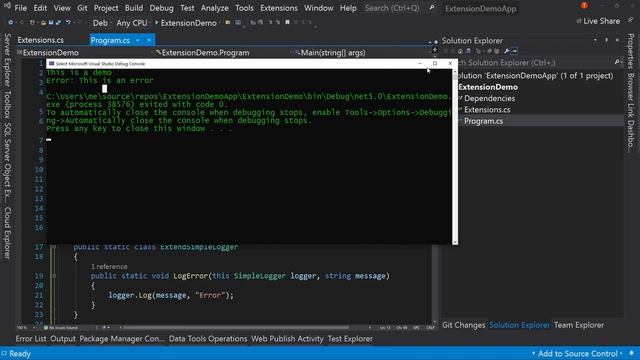Pin the Solution Explorer panel
This screenshot has height=360, width=640.
tap(606, 40)
